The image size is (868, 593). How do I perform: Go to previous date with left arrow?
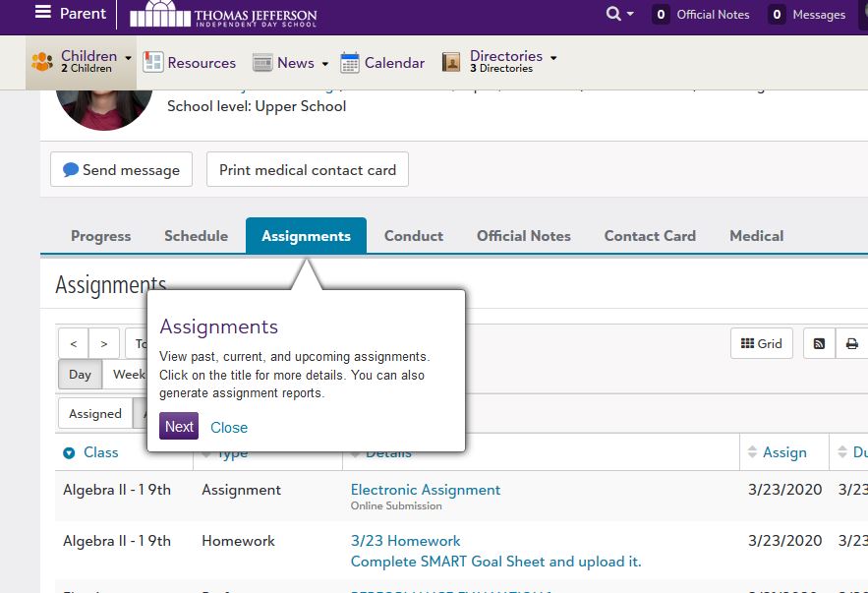74,343
